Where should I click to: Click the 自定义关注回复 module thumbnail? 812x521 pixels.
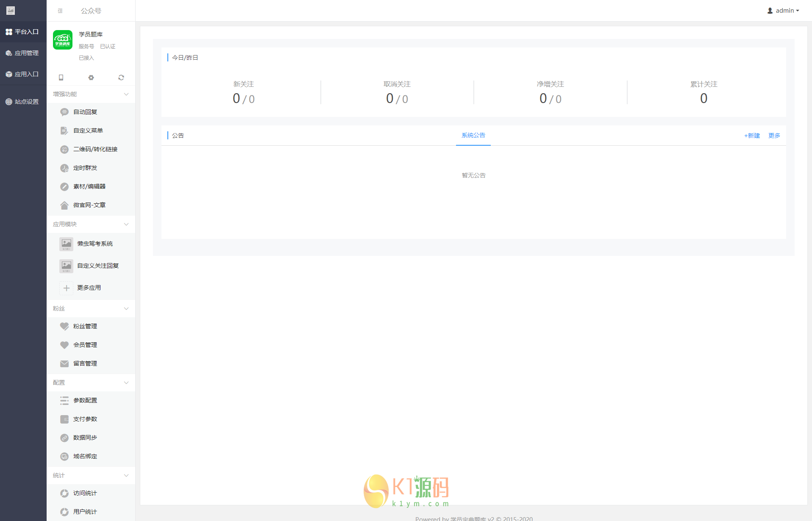[x=67, y=266]
